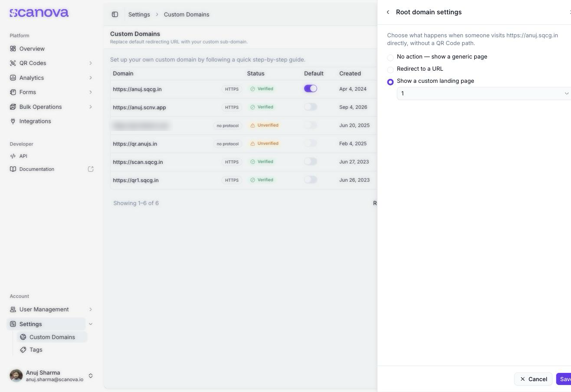Collapse the Settings submenu chevron

pyautogui.click(x=91, y=324)
